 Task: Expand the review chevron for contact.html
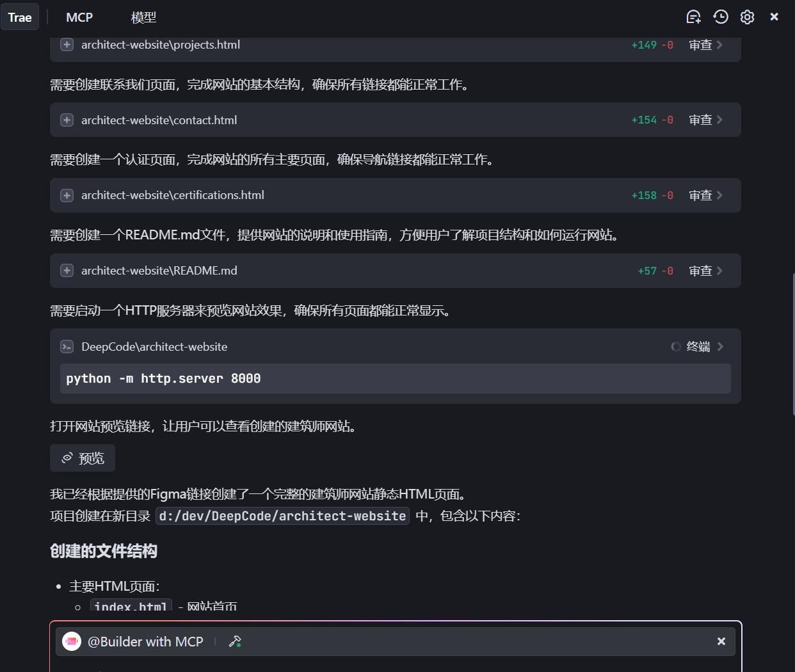click(719, 120)
